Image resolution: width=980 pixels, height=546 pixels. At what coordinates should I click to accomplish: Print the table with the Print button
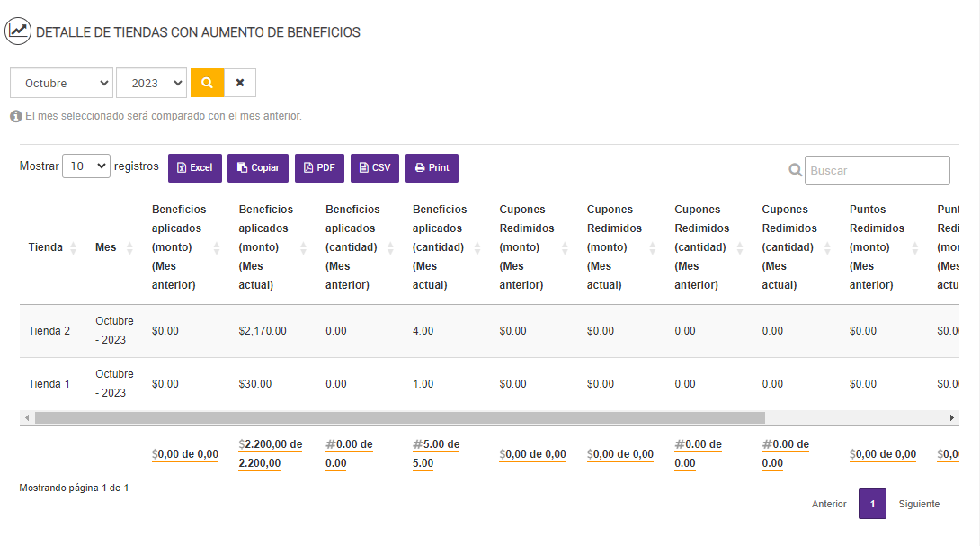click(432, 168)
